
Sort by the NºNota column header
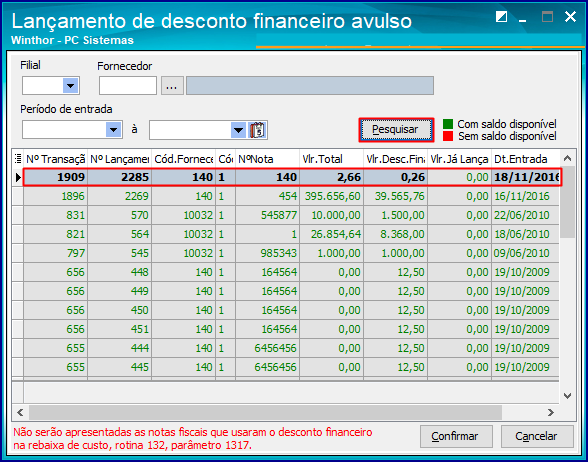click(267, 159)
